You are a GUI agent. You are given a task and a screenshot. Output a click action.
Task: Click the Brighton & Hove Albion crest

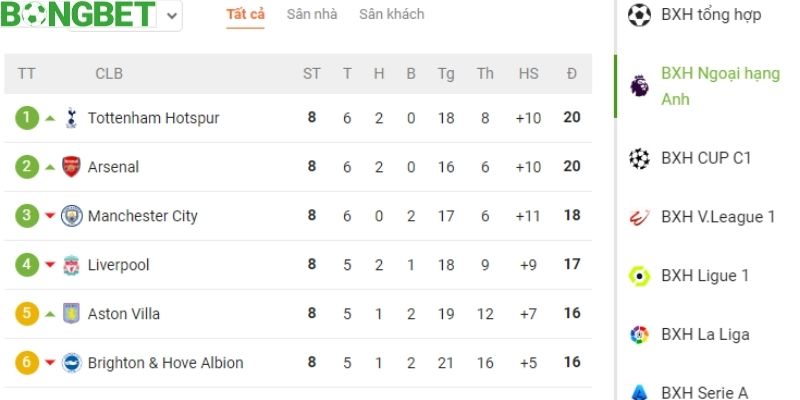(71, 363)
